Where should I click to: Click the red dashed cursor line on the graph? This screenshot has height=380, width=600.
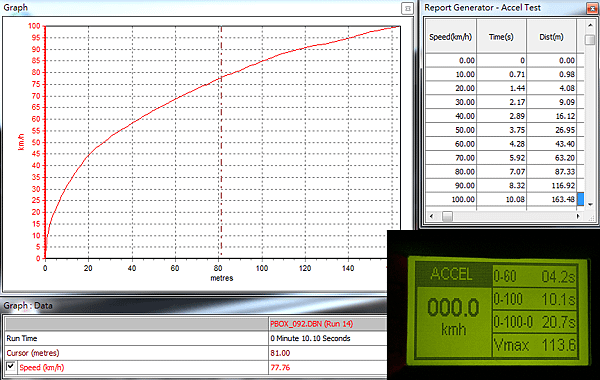(221, 153)
